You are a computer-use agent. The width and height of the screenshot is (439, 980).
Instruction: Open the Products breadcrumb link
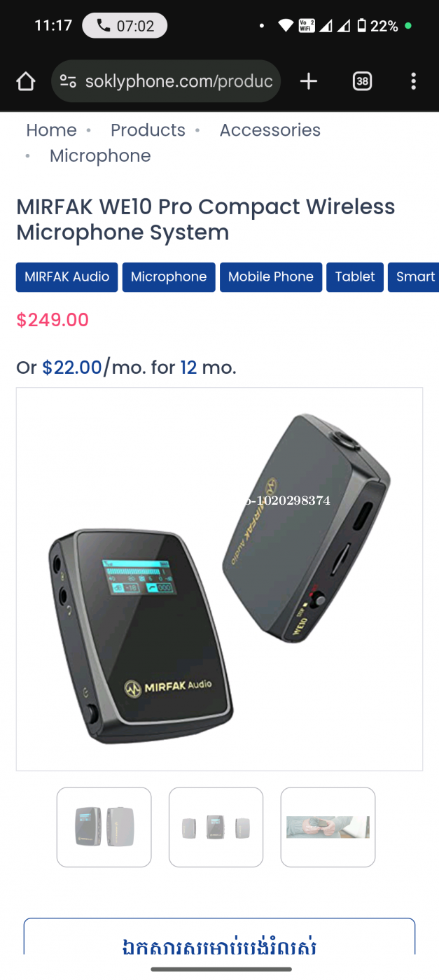(x=148, y=130)
